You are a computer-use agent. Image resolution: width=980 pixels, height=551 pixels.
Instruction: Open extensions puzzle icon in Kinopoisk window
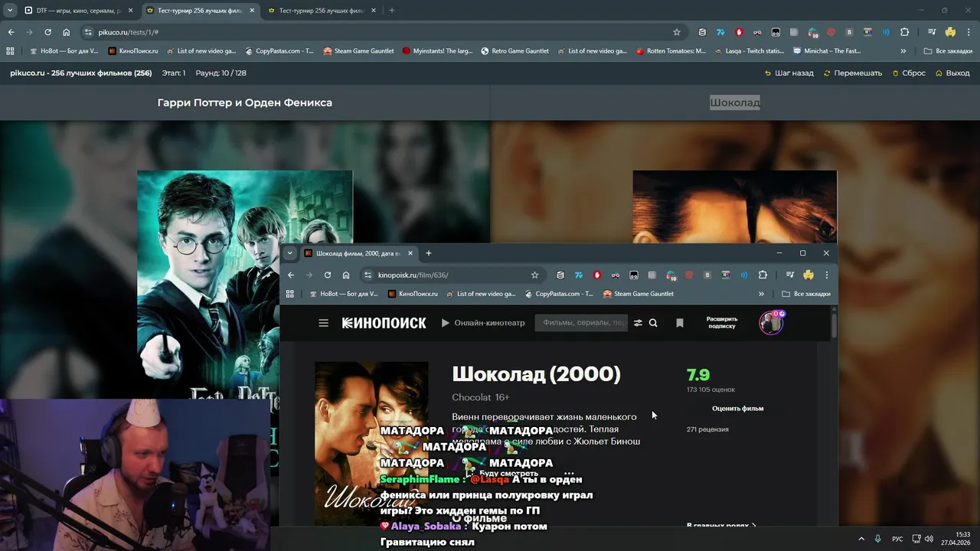[x=763, y=275]
